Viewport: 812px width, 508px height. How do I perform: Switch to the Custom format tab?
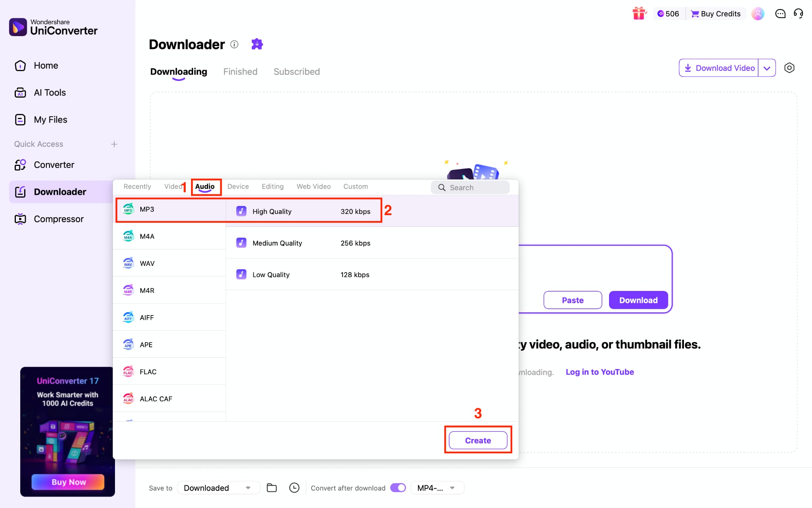click(356, 187)
